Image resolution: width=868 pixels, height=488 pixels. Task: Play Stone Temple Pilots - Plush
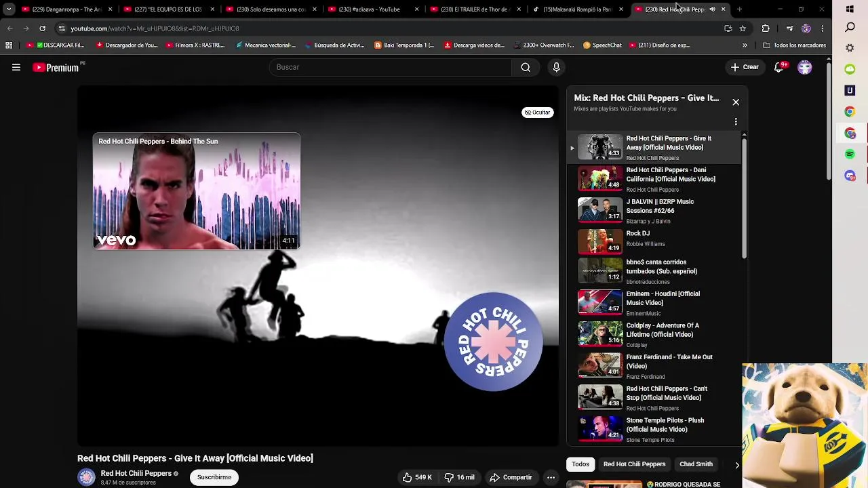click(654, 430)
